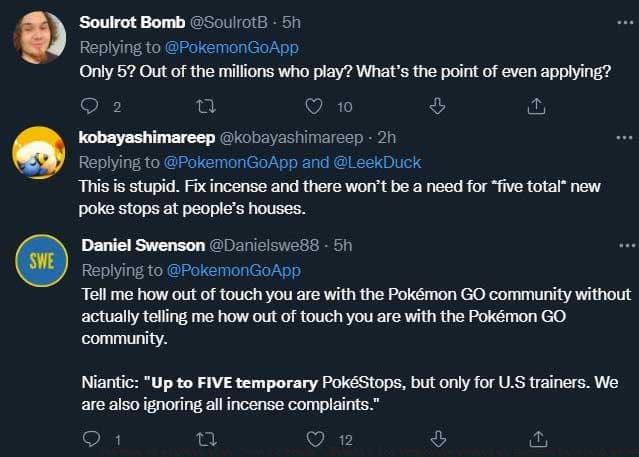Share Daniel Swenson's tweet
This screenshot has width=639, height=457.
click(536, 438)
